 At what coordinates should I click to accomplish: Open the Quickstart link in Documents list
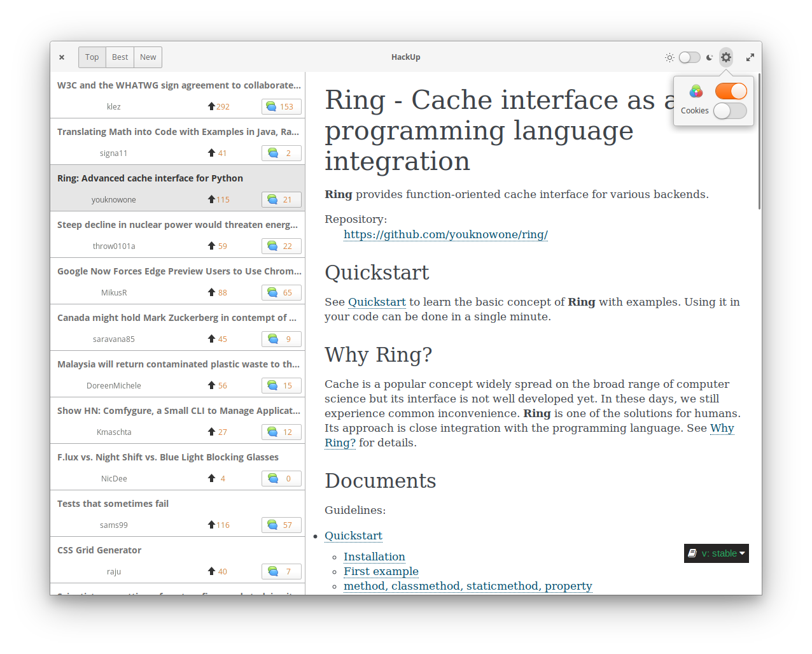(353, 536)
